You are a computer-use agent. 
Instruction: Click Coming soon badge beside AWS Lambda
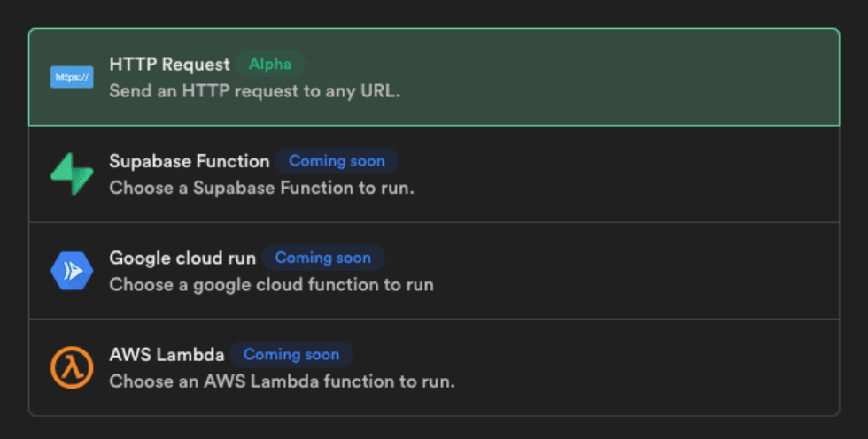(291, 355)
